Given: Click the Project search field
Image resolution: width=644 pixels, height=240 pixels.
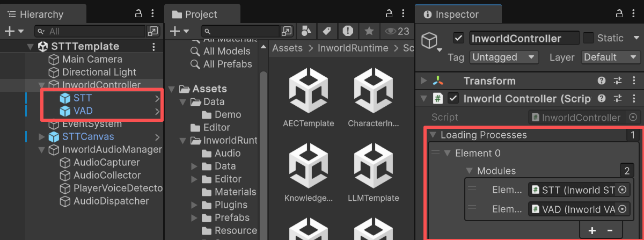Looking at the screenshot, I should (241, 31).
